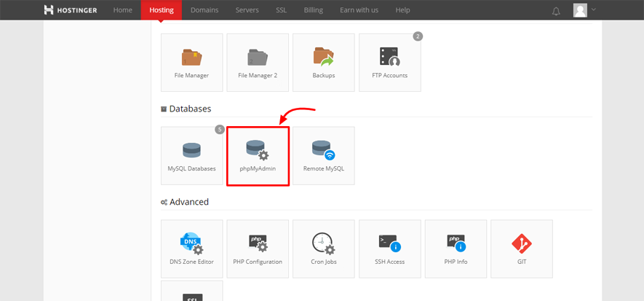Click the FTP Accounts count badge 2
The image size is (644, 301).
(x=418, y=36)
